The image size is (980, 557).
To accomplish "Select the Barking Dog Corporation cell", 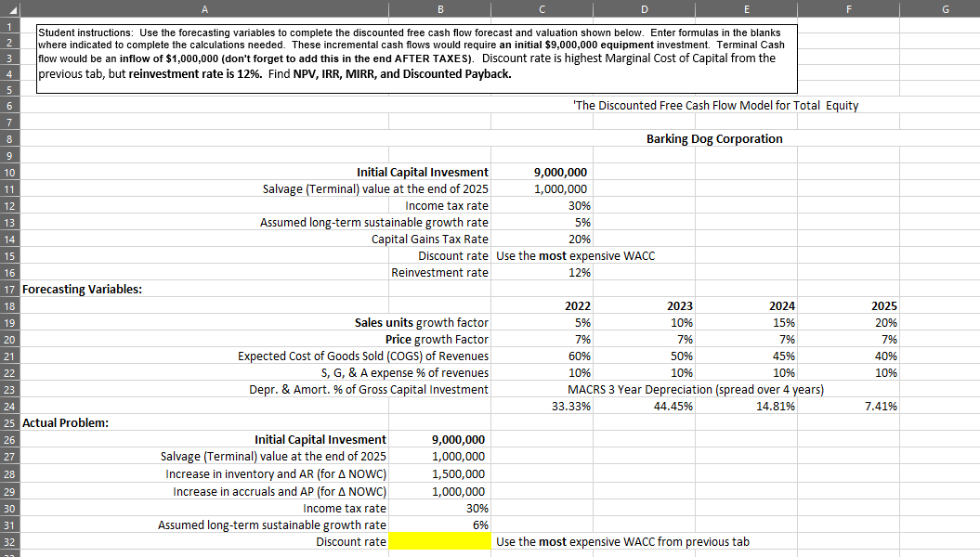I will click(714, 138).
